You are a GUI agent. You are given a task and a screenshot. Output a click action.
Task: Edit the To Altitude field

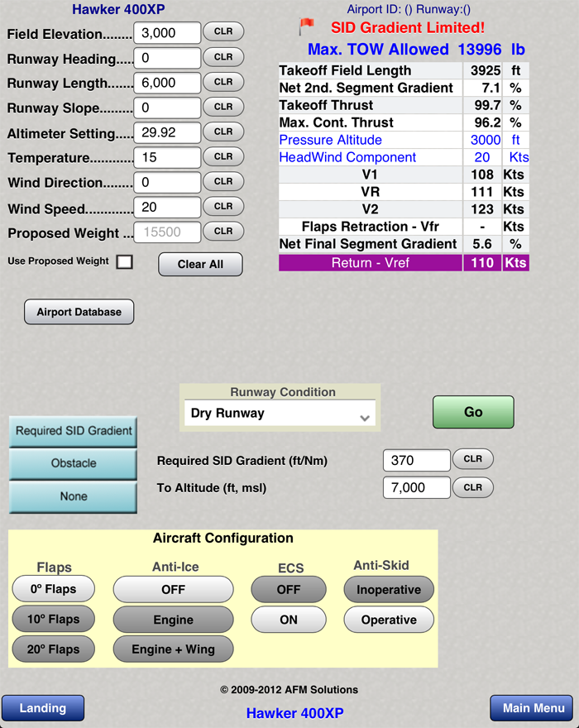click(417, 487)
